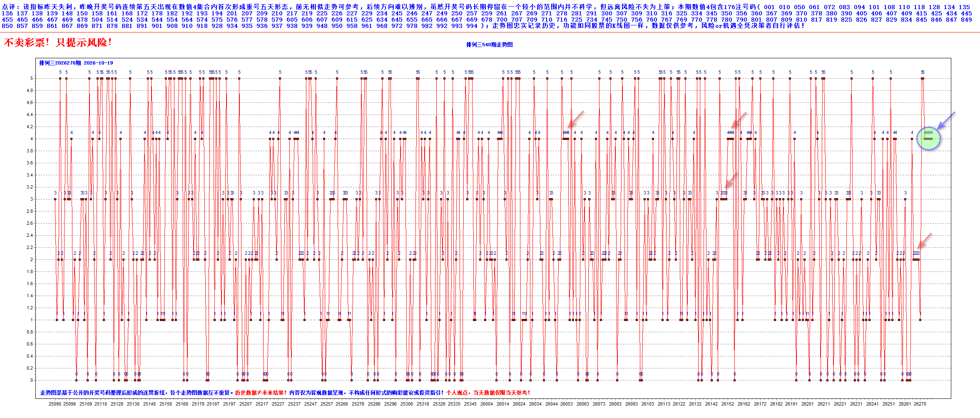
Task: Click the red warning text 不卖彩票! 只提示风险!
Action: [x=57, y=42]
